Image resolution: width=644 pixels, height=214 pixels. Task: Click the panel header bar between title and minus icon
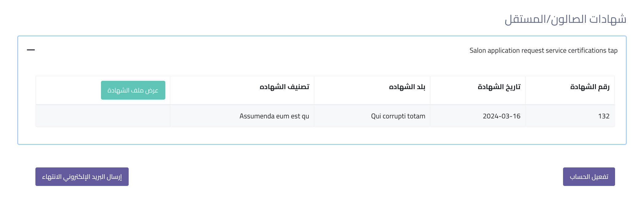(x=246, y=50)
